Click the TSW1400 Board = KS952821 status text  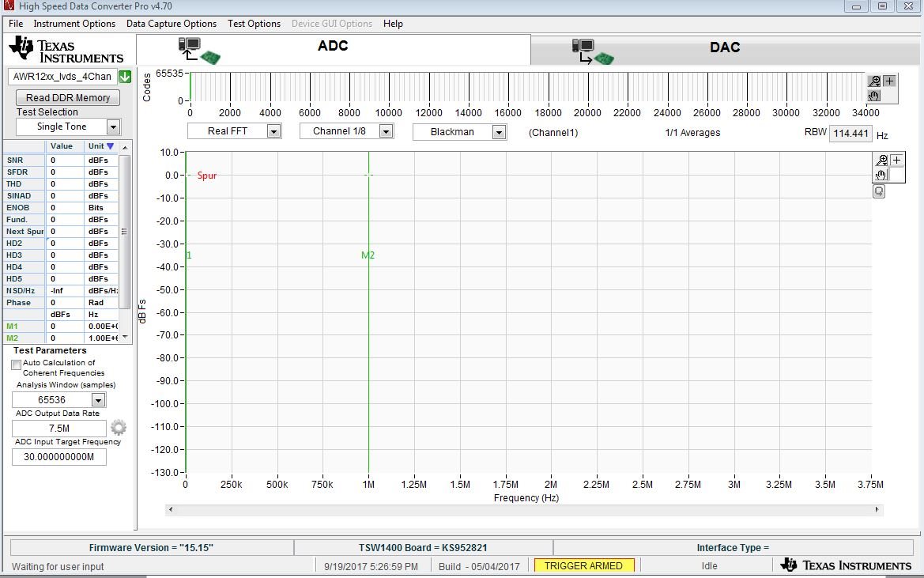coord(423,548)
